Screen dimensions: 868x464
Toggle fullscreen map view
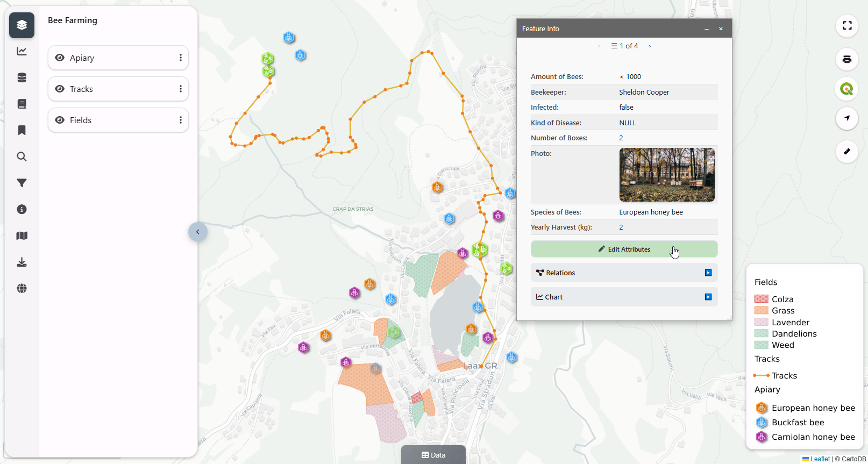(846, 26)
